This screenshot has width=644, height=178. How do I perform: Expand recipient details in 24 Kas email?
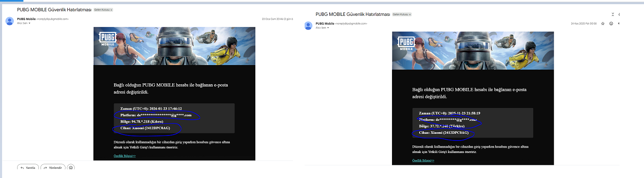pos(328,28)
